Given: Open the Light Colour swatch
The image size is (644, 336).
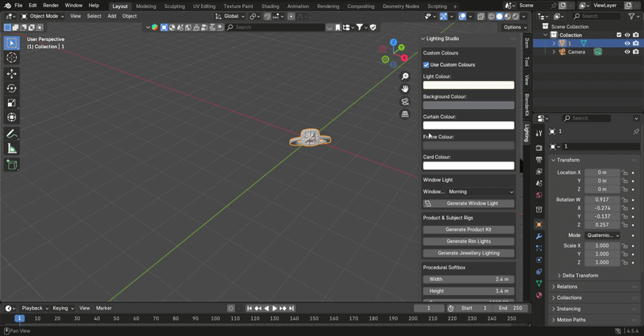Looking at the screenshot, I should tap(469, 85).
